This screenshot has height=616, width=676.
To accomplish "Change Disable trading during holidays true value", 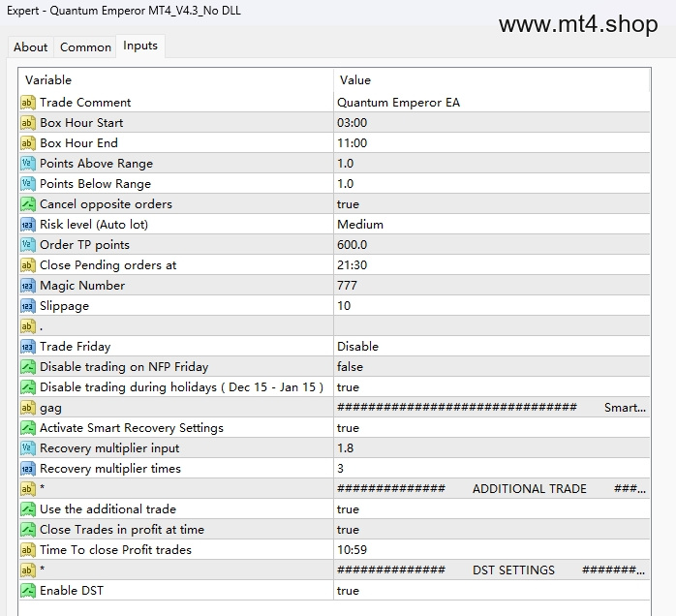I will 491,387.
